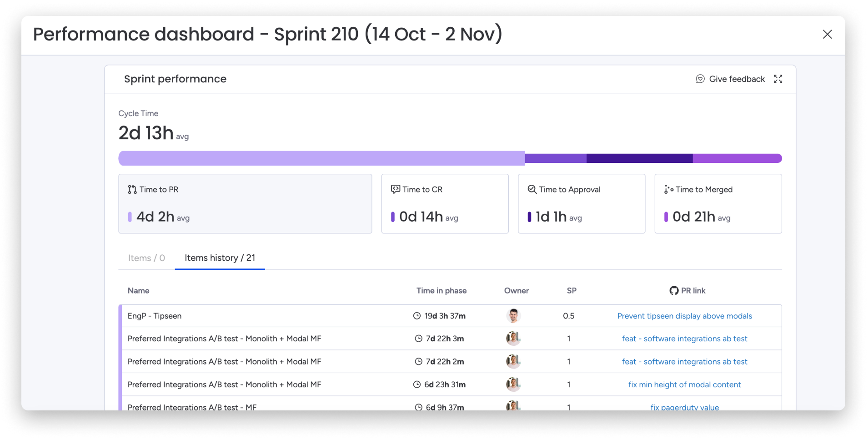Click the PR link column header text

point(693,291)
